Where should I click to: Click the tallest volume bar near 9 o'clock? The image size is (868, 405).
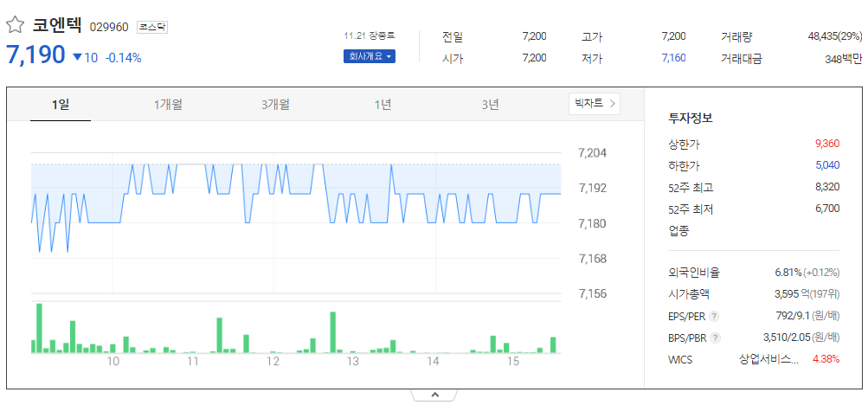point(39,328)
